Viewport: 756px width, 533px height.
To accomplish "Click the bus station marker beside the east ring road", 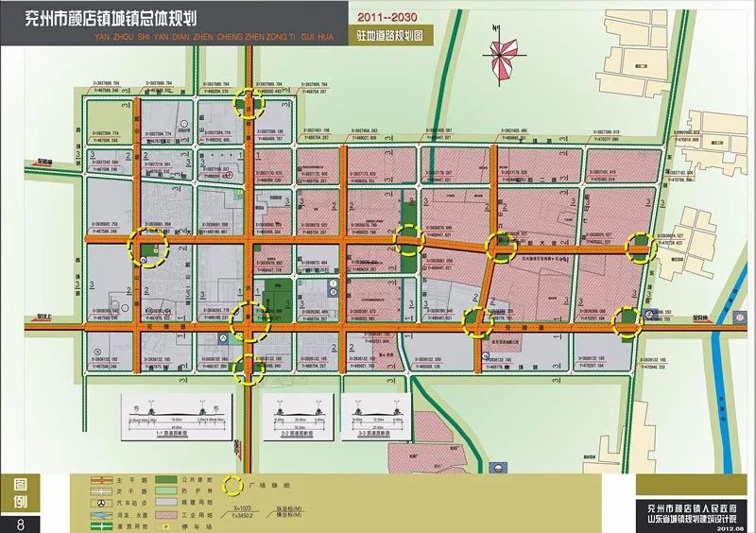I will click(x=649, y=314).
